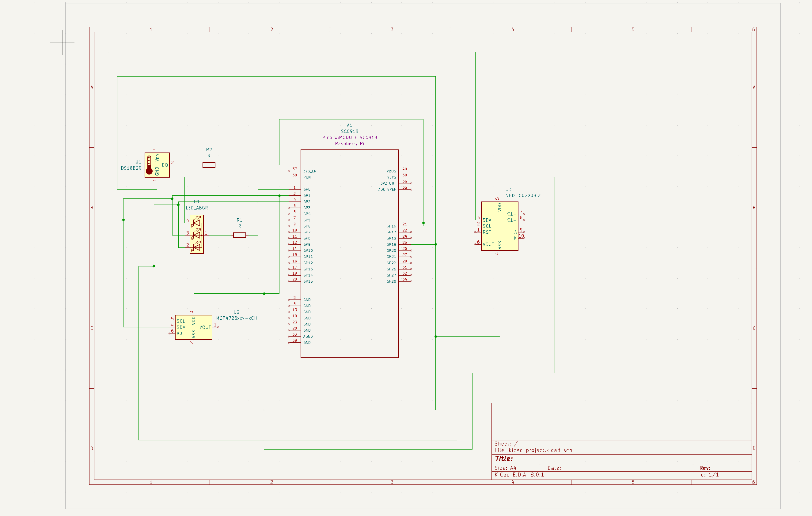The height and width of the screenshot is (516, 812).
Task: Click the GP15 pin label
Action: pos(308,281)
